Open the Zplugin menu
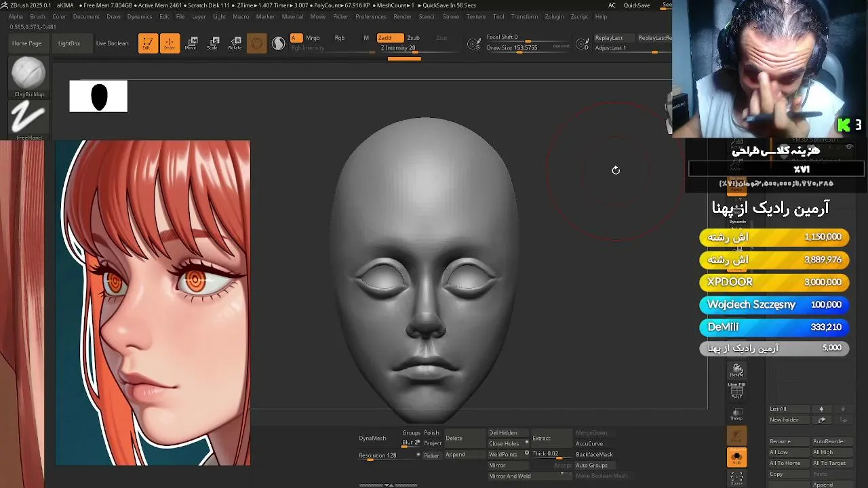Image resolution: width=868 pixels, height=488 pixels. pyautogui.click(x=554, y=16)
